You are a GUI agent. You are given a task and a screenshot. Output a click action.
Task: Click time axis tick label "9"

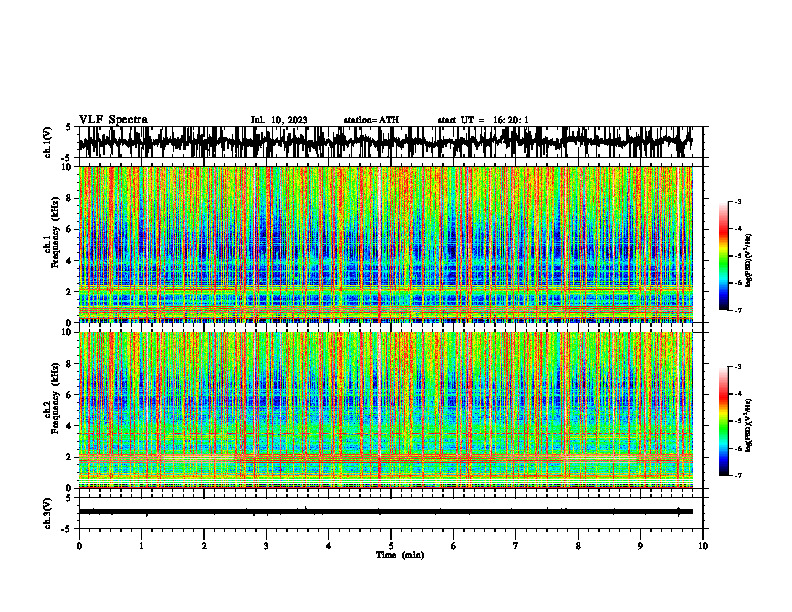640,546
